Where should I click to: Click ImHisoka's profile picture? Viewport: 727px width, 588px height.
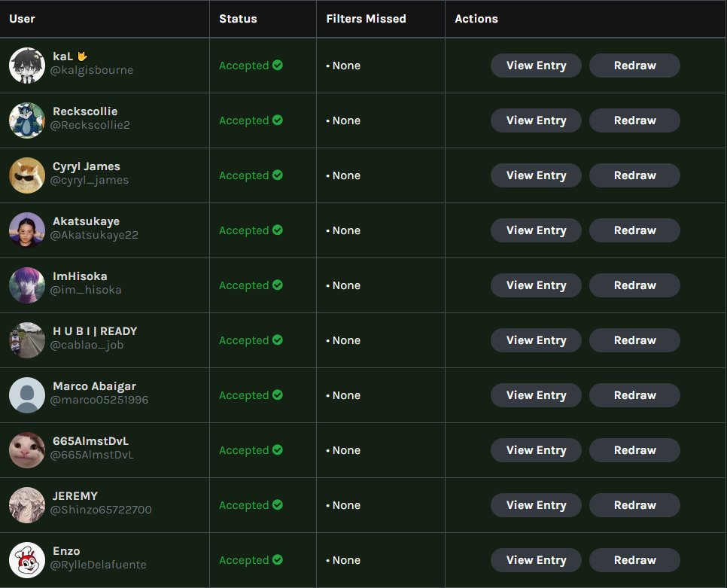(x=27, y=285)
